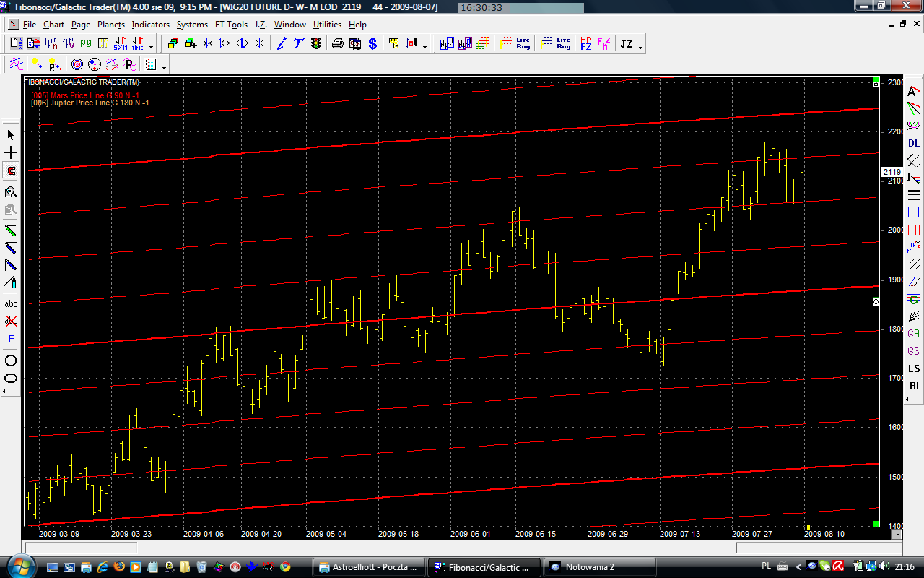This screenshot has height=578, width=924.
Task: Click the JZ toolbar button
Action: pos(626,44)
